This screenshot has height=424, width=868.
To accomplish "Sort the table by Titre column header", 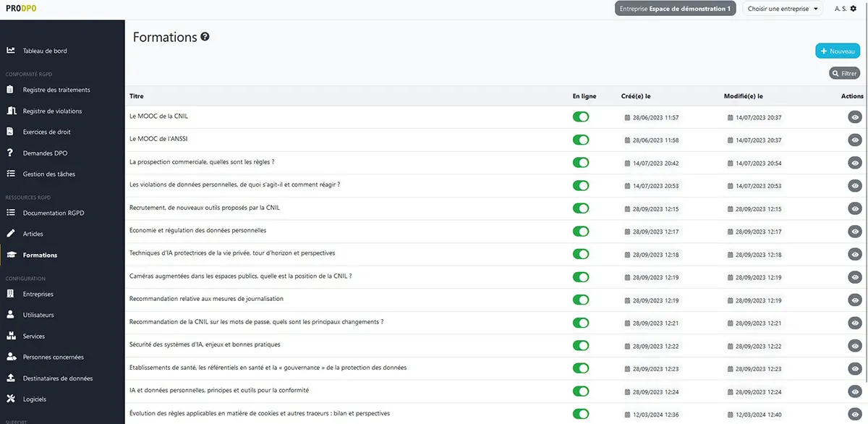I will pyautogui.click(x=137, y=96).
